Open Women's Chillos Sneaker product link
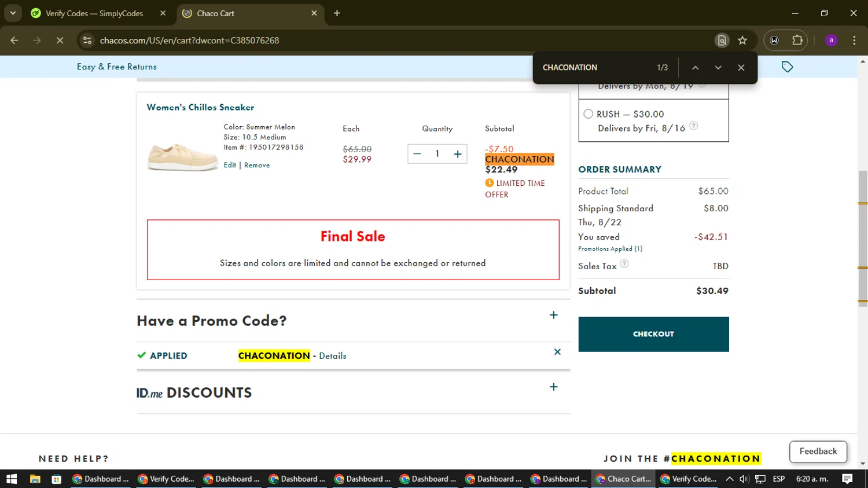 coord(200,107)
